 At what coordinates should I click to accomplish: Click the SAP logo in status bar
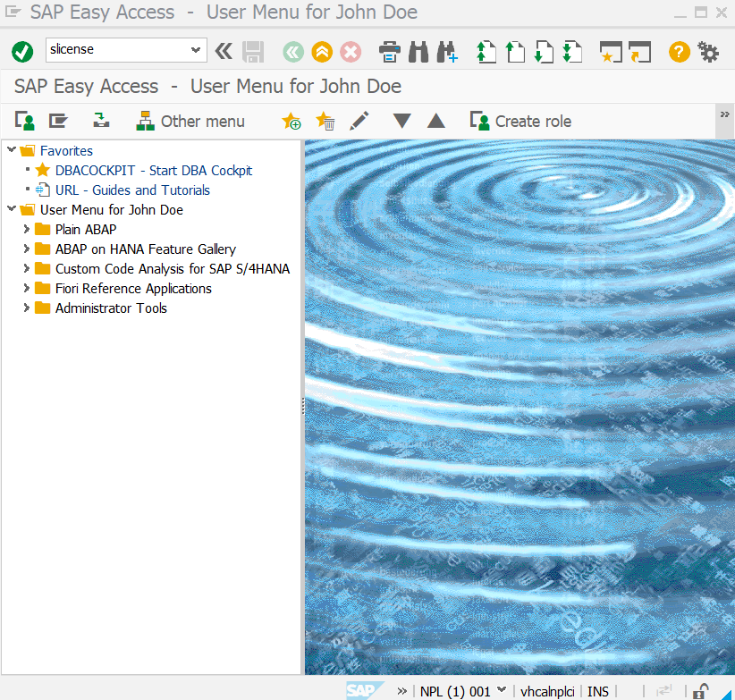point(364,690)
